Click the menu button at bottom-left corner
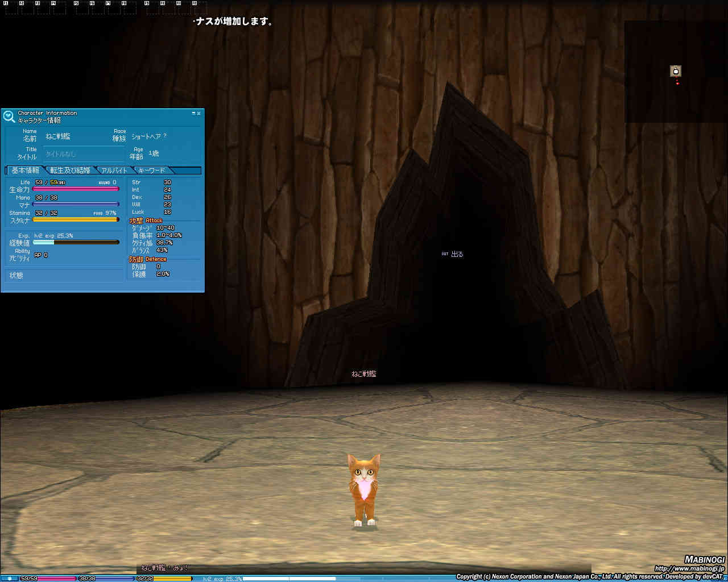 9,578
